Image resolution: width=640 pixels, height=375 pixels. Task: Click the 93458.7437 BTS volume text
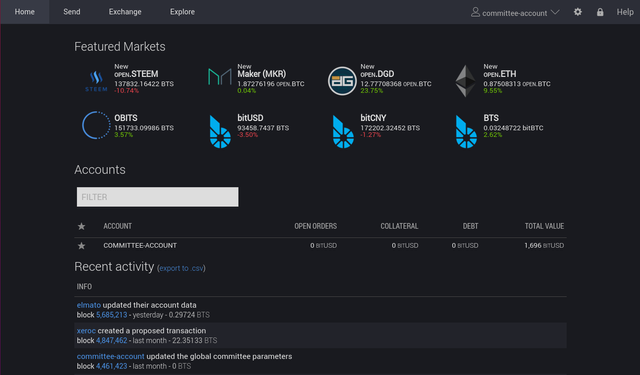point(263,128)
